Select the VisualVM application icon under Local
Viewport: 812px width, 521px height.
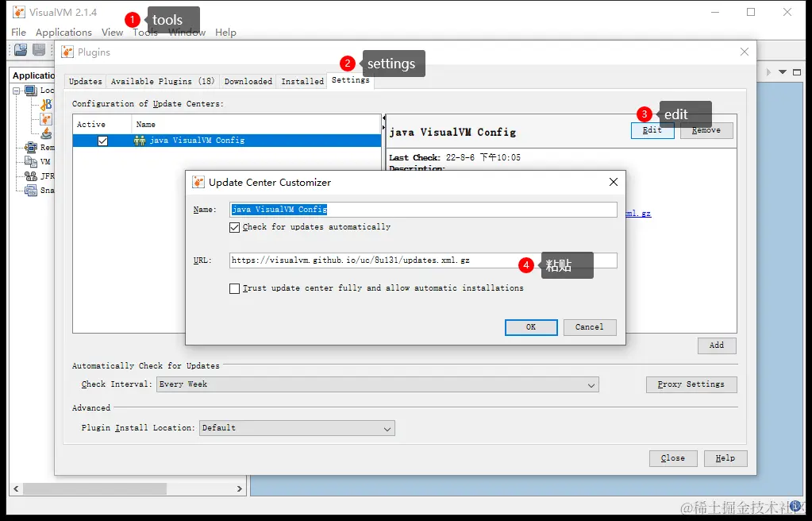(46, 119)
